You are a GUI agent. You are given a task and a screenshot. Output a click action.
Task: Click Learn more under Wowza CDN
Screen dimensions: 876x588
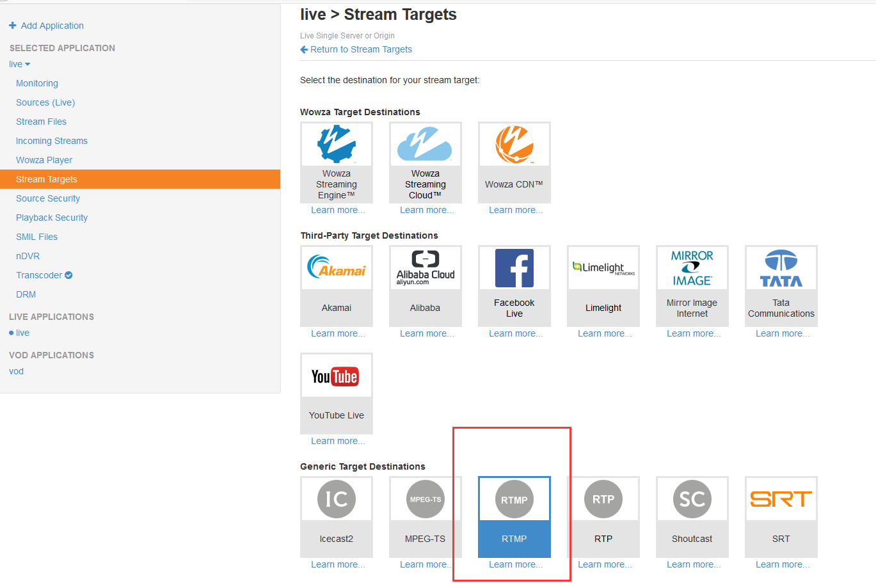click(x=516, y=210)
